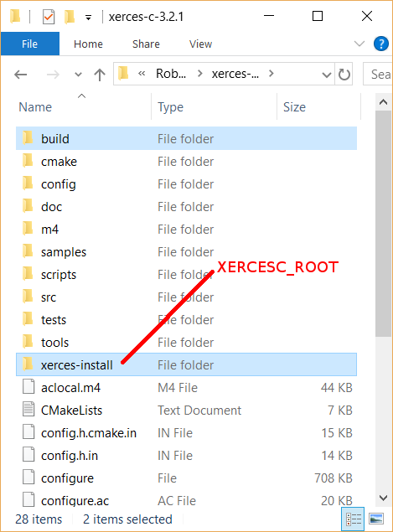Viewport: 393px width, 532px height.
Task: Select the scripts folder
Action: (186, 274)
